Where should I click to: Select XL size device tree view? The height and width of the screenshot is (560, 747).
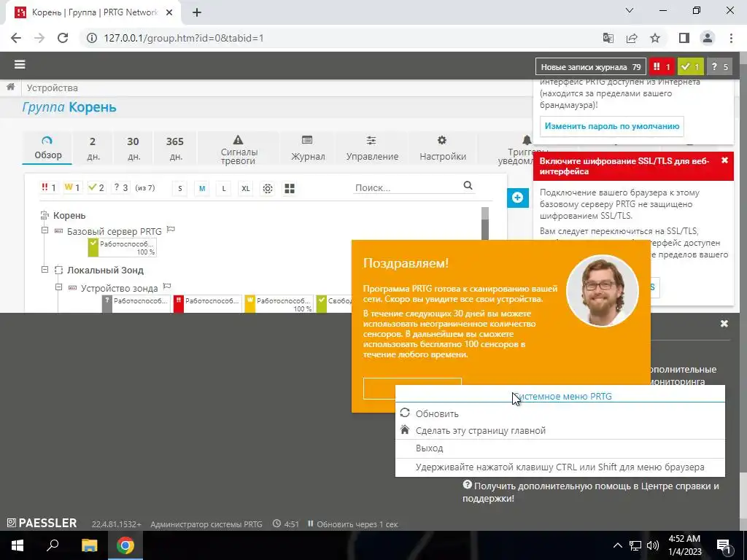245,188
